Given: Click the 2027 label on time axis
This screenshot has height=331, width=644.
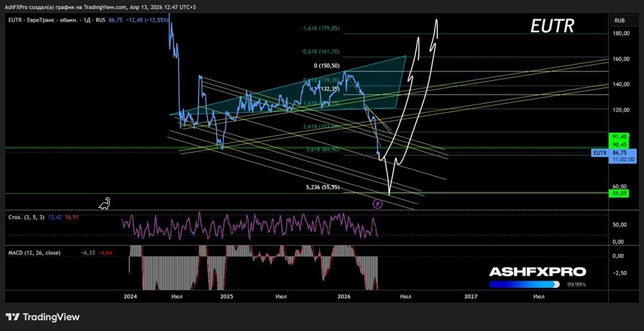Looking at the screenshot, I should (471, 296).
